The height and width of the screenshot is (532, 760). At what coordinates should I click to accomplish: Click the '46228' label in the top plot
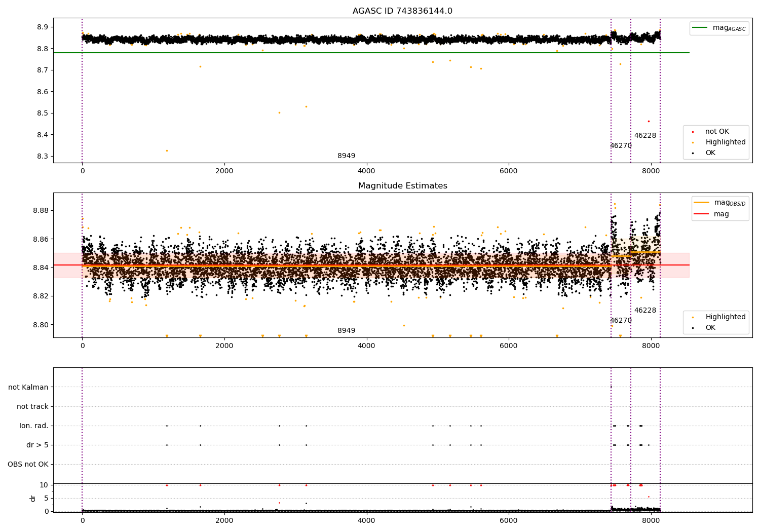645,136
